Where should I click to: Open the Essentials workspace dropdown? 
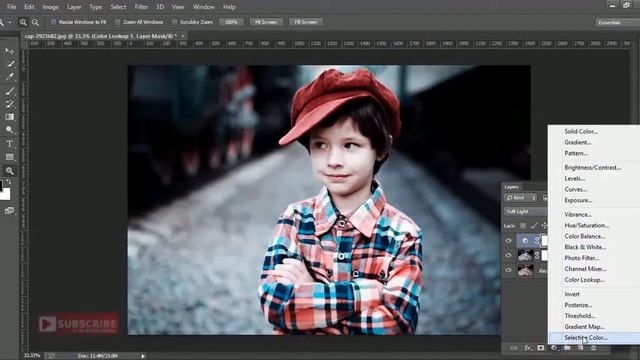click(x=618, y=22)
